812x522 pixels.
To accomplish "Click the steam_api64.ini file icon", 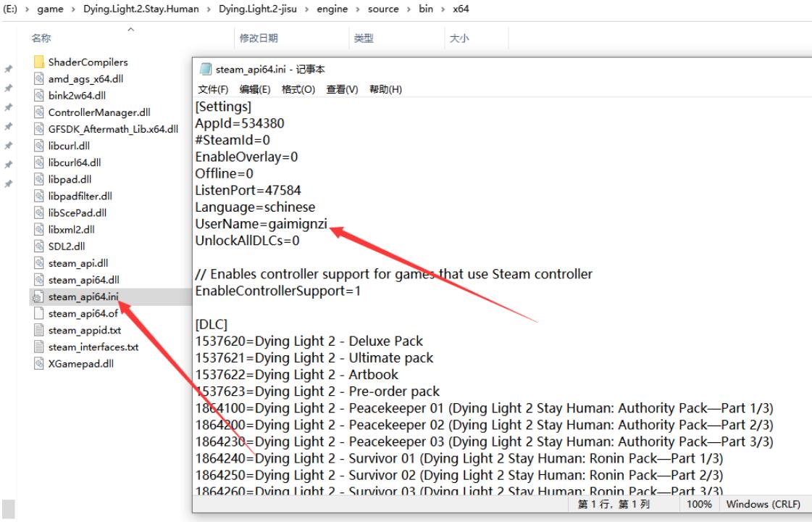I will tap(39, 297).
